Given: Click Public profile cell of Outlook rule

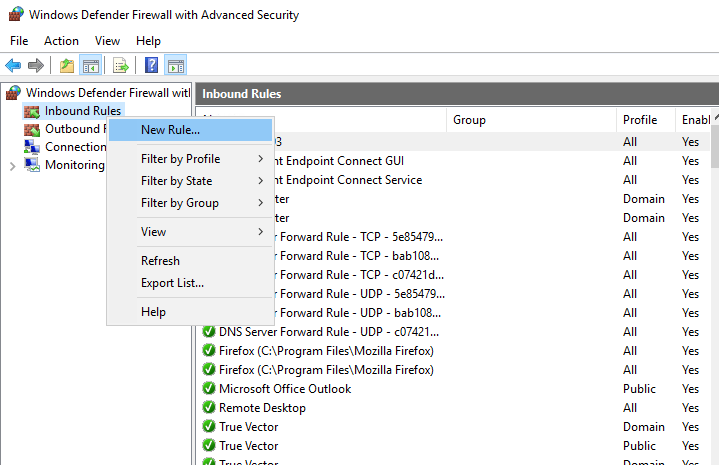Looking at the screenshot, I should click(x=639, y=388).
